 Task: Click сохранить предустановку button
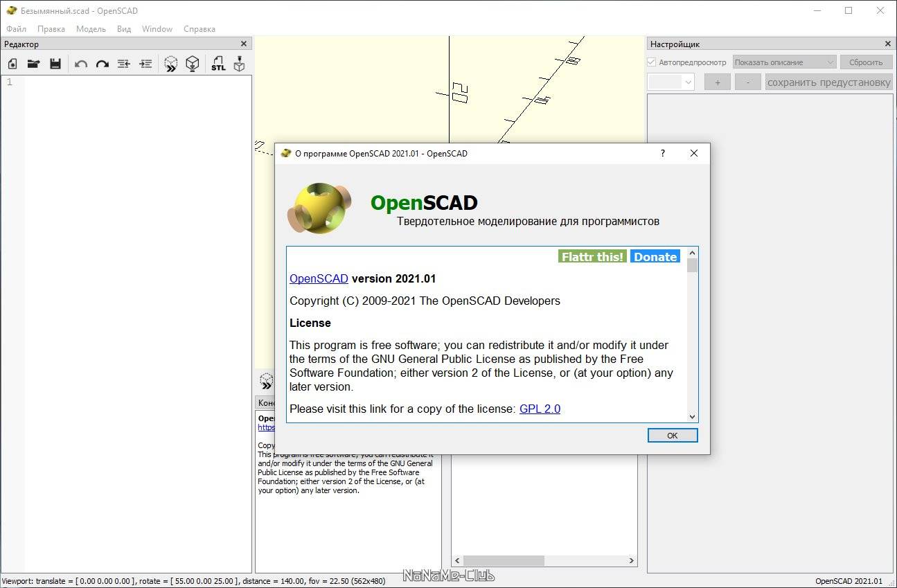click(x=828, y=82)
